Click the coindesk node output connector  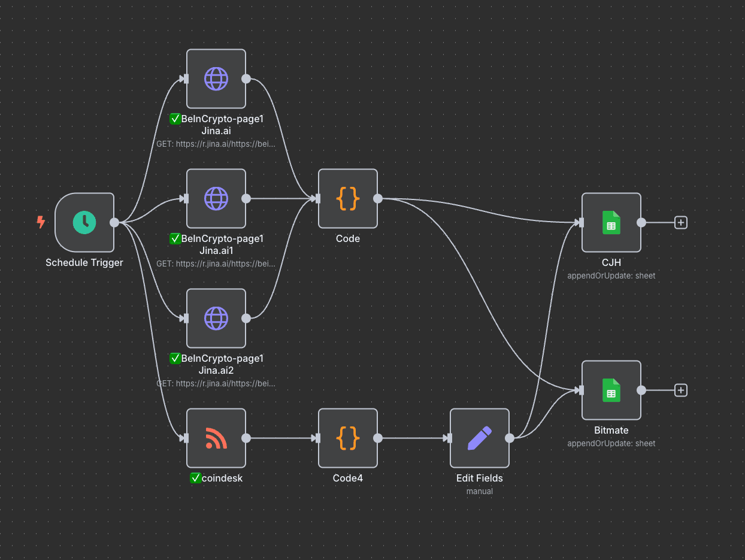pyautogui.click(x=246, y=438)
